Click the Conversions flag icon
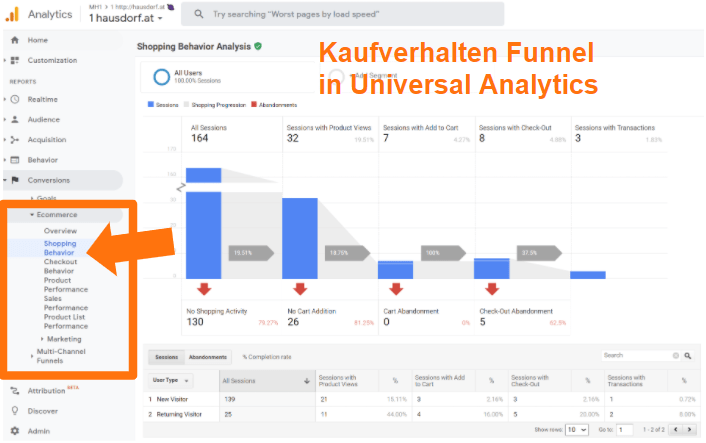Screen dimensions: 706x443 (15, 180)
